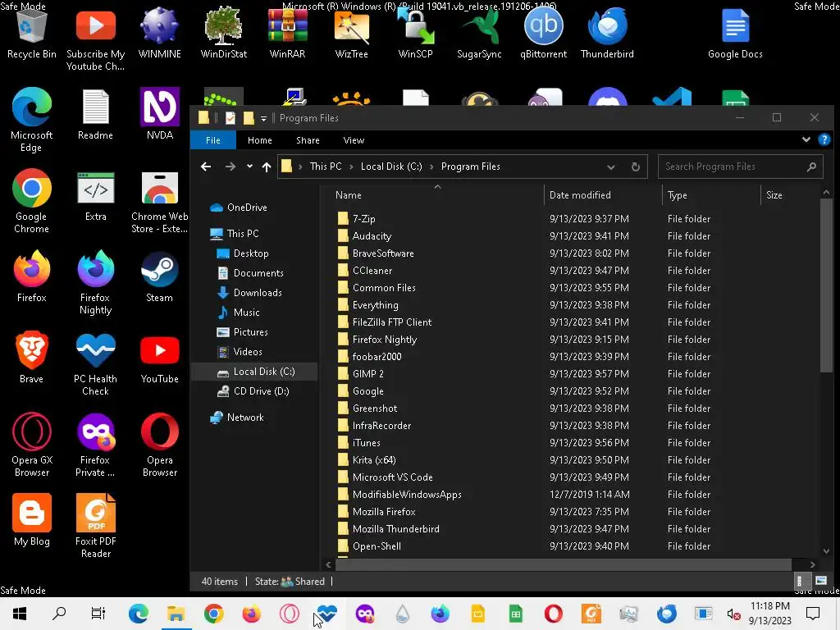
Task: Switch to the View ribbon tab
Action: [354, 139]
